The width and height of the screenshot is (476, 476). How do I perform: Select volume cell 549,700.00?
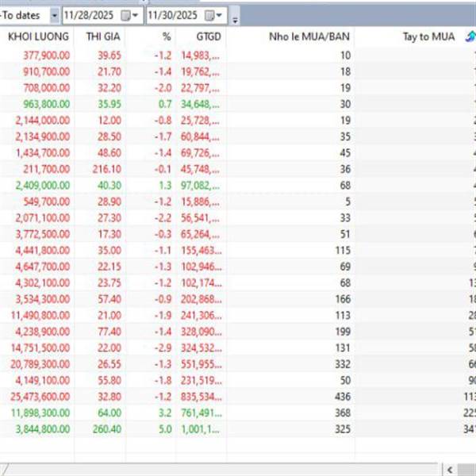(47, 202)
